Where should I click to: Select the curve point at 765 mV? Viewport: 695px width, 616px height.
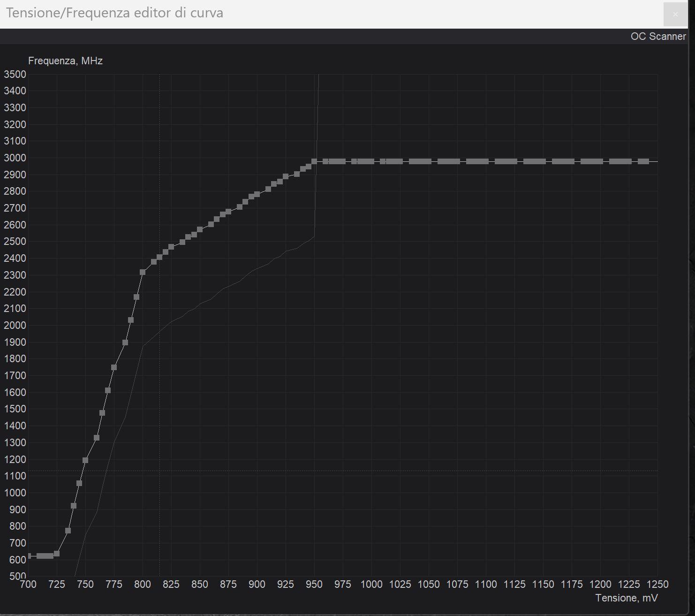tap(102, 413)
